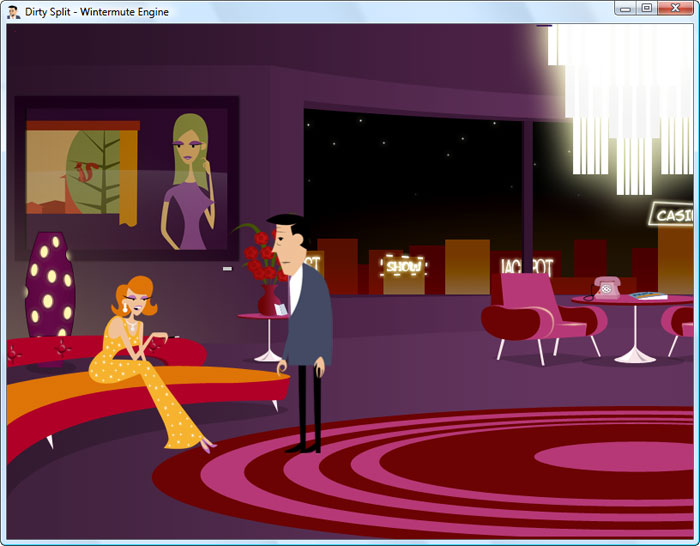
Task: Click the glowing SHOW neon sign
Action: pyautogui.click(x=403, y=267)
